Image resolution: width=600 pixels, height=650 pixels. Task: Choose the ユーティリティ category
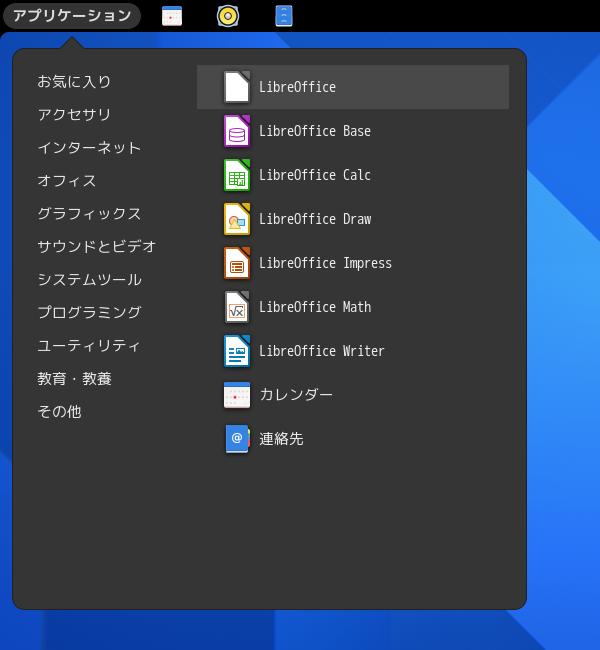(x=89, y=346)
